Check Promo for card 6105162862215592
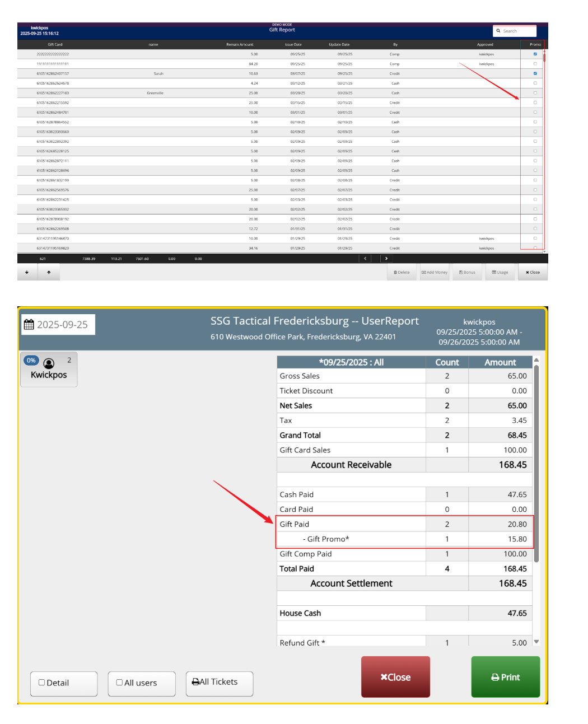 (535, 102)
